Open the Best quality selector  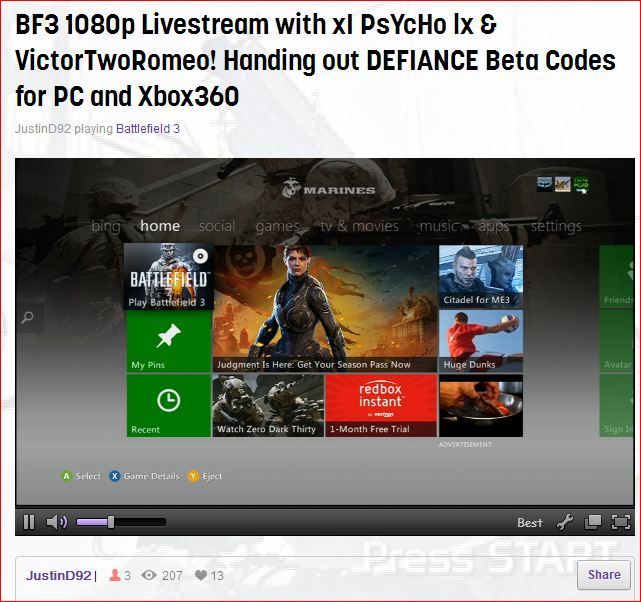click(x=529, y=522)
